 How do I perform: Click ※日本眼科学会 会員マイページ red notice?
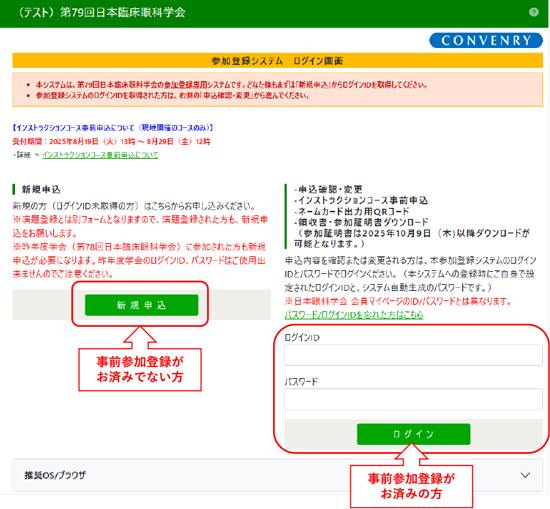point(398,301)
